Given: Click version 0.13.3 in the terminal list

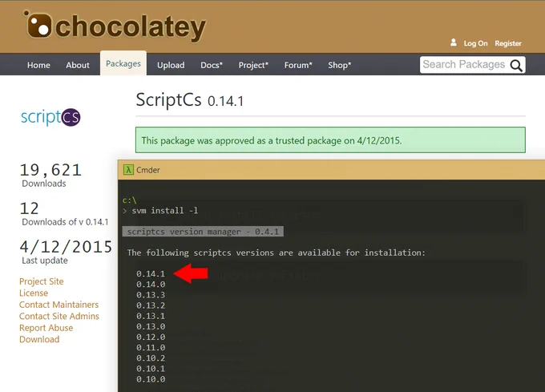Looking at the screenshot, I should (151, 295).
